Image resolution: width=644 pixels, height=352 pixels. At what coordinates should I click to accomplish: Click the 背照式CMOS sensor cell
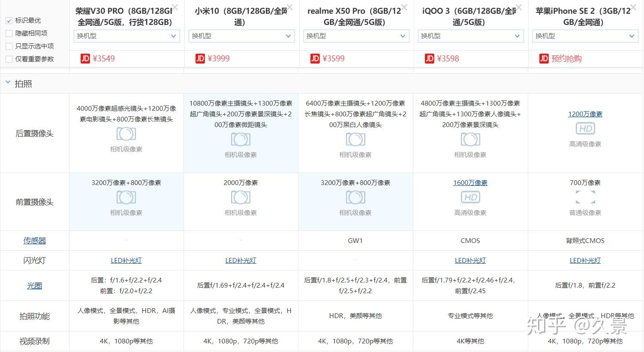[585, 240]
